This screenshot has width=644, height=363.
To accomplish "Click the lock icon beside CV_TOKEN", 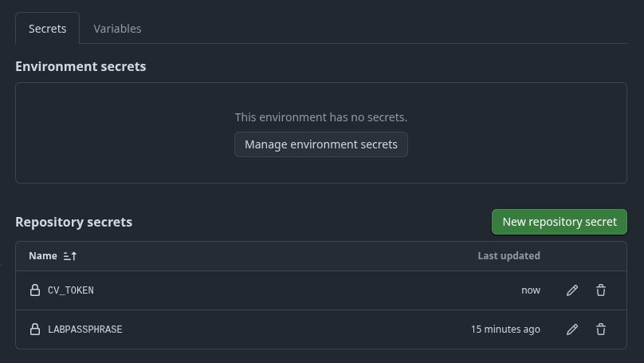I will click(35, 290).
